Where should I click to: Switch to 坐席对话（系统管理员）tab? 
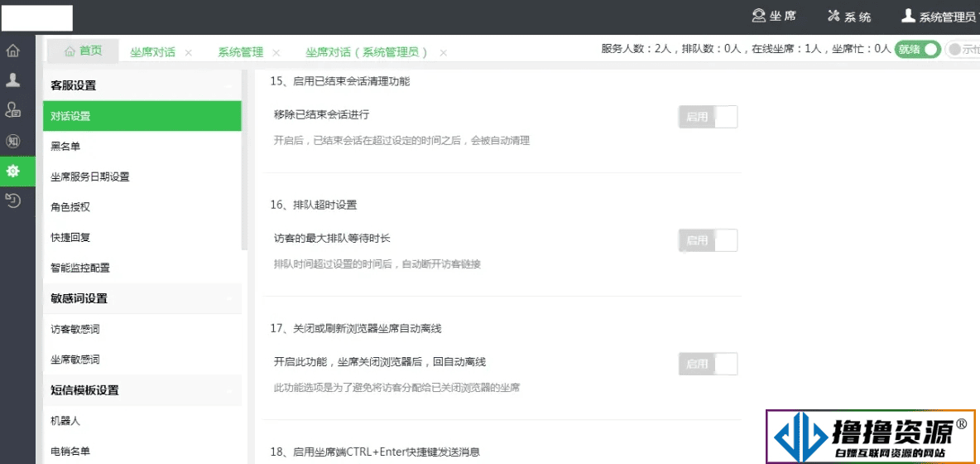click(367, 52)
